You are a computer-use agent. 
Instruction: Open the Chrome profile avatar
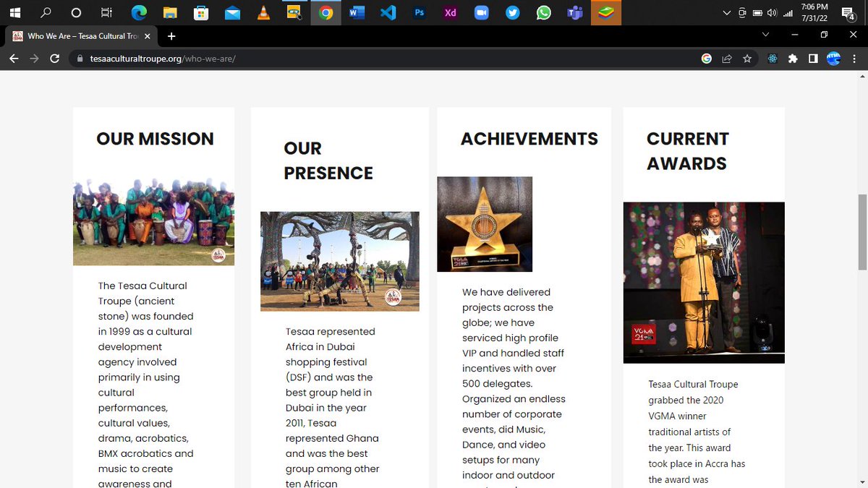point(833,59)
